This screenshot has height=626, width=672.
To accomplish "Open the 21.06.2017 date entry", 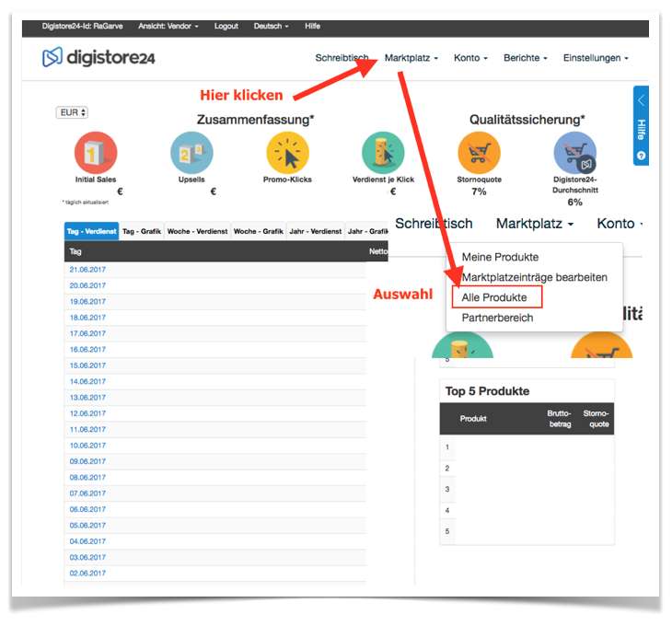I will point(87,270).
